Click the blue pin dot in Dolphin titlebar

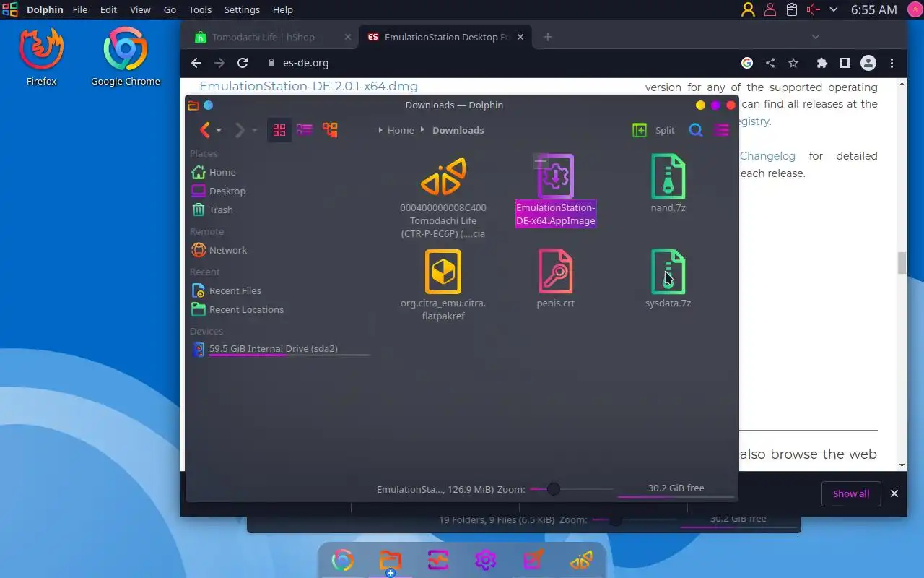coord(208,105)
